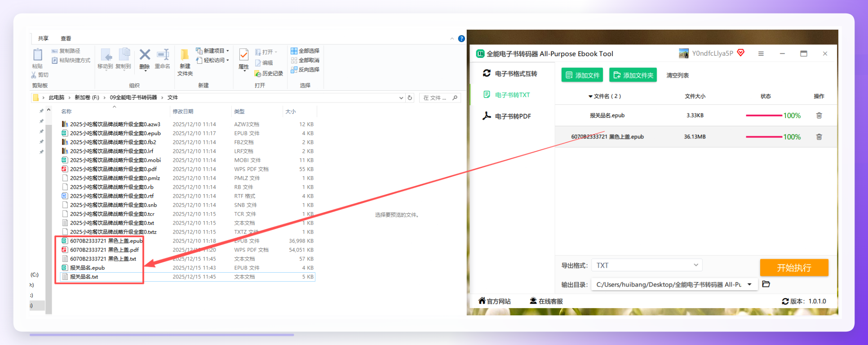This screenshot has width=868, height=345.
Task: Click the Copy to icon
Action: (x=124, y=55)
